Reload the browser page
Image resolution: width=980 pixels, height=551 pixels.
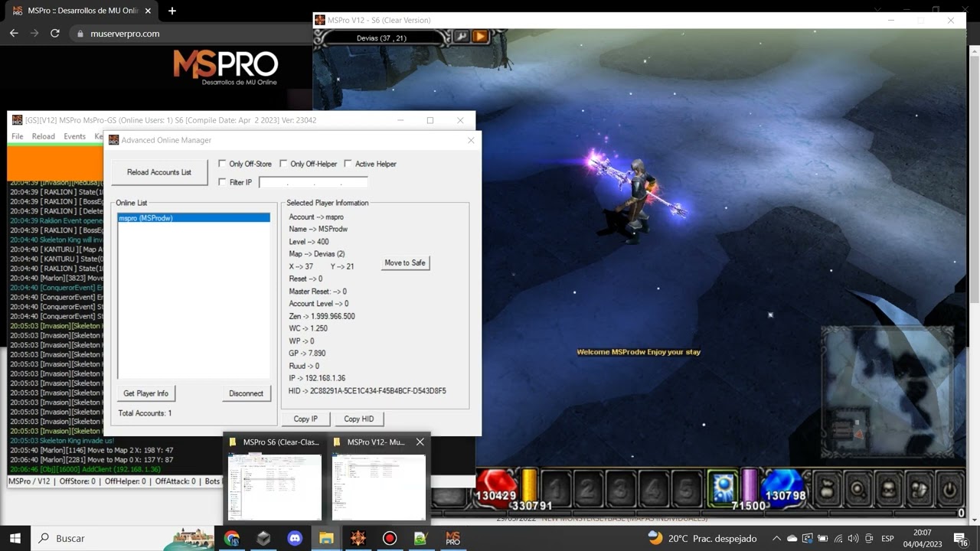pyautogui.click(x=54, y=34)
